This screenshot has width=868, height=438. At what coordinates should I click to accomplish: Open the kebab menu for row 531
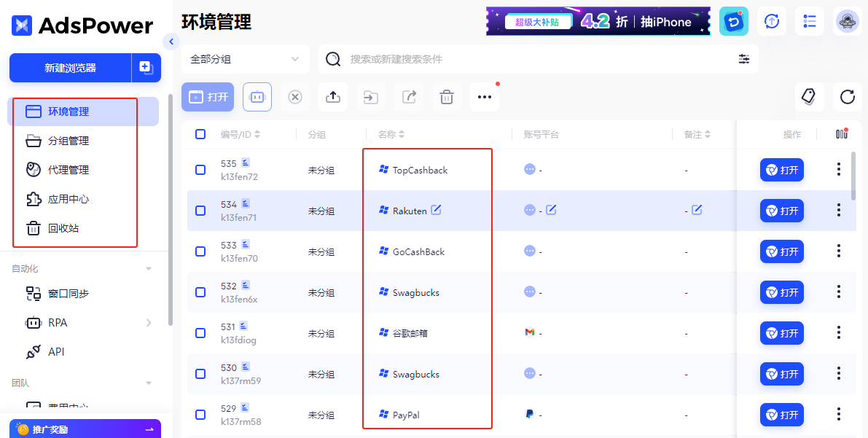coord(839,332)
